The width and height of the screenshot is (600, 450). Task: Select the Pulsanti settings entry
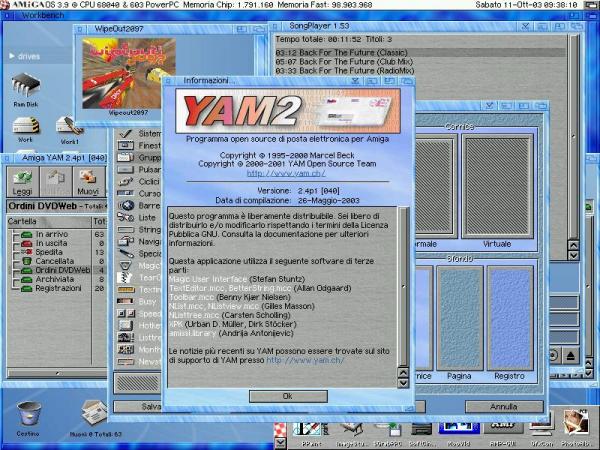pyautogui.click(x=140, y=170)
